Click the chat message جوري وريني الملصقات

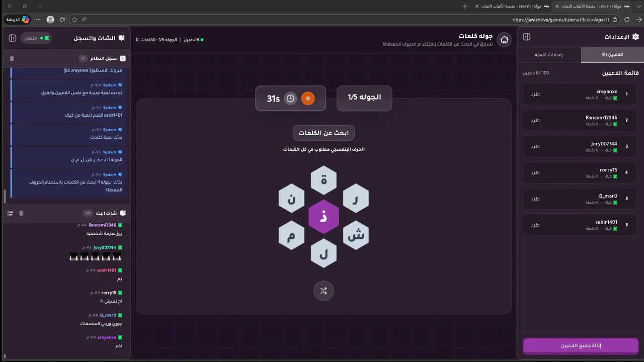tap(101, 324)
